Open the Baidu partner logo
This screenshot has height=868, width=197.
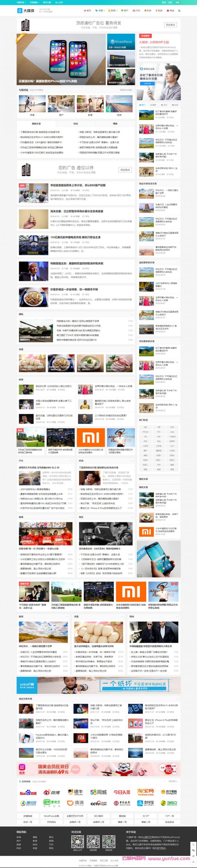pos(28,792)
